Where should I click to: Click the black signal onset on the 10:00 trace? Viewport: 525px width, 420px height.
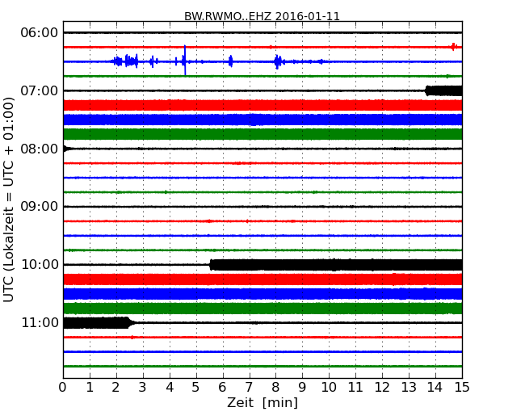[x=211, y=265]
